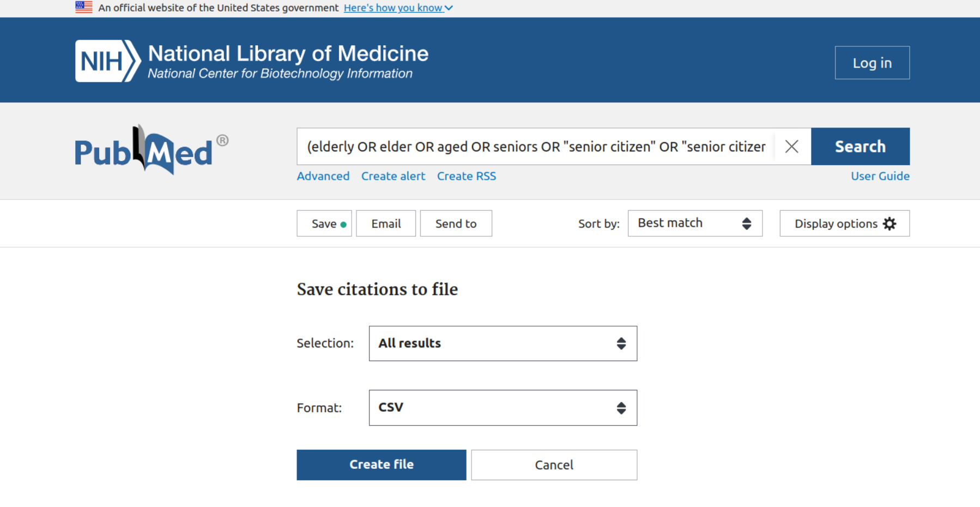This screenshot has height=507, width=980.
Task: Click the Format dropdown arrows icon
Action: coord(621,408)
